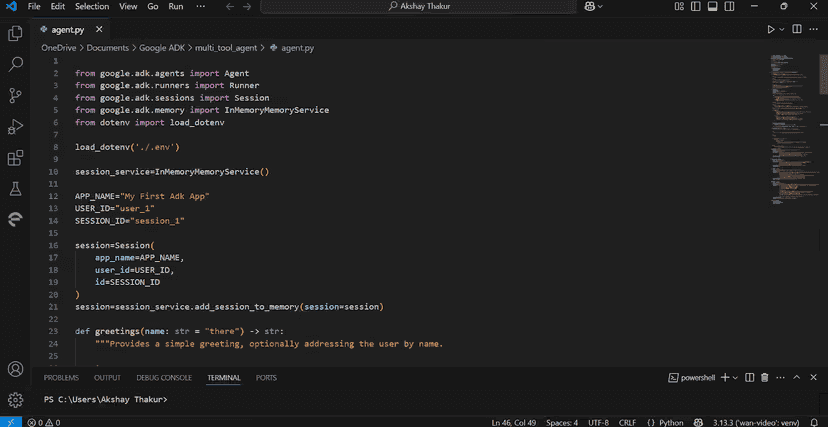Switch to the PORTS tab

click(x=266, y=378)
